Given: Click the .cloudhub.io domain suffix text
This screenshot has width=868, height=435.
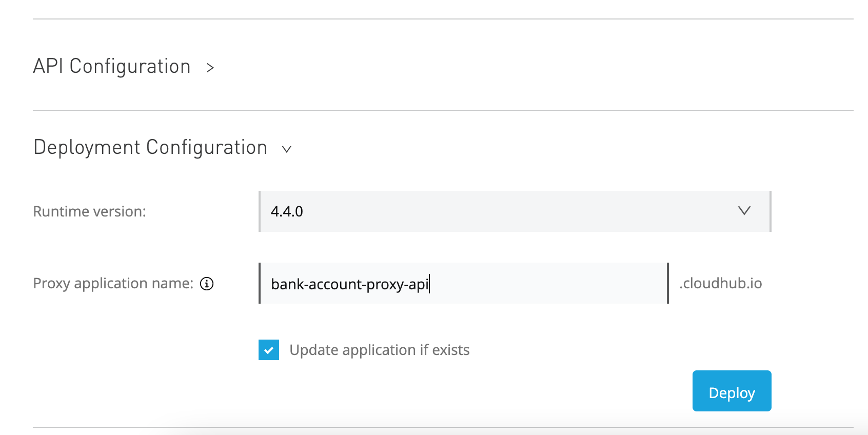Looking at the screenshot, I should tap(721, 283).
